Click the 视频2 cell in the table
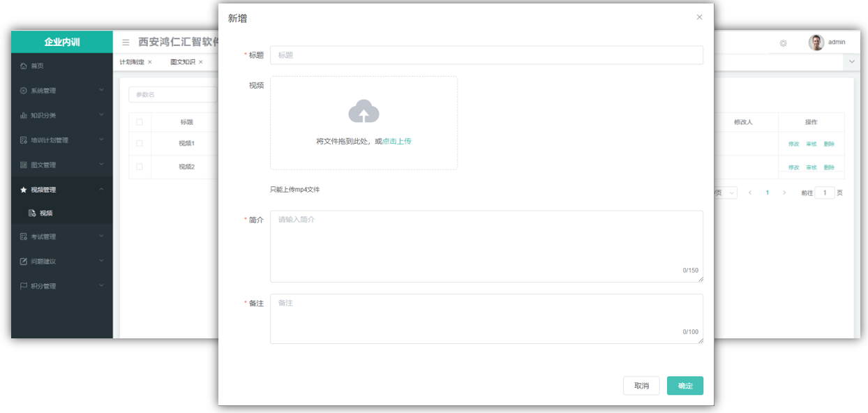This screenshot has height=413, width=868. click(x=186, y=167)
